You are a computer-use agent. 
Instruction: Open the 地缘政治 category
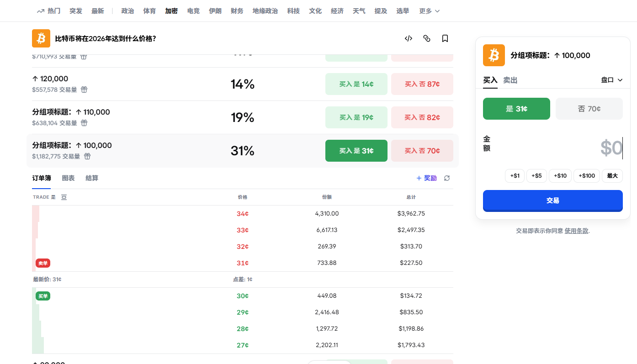pos(265,11)
